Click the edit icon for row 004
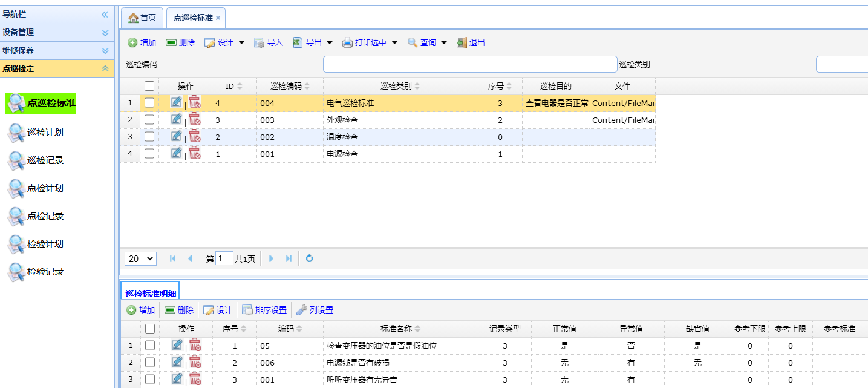 176,102
